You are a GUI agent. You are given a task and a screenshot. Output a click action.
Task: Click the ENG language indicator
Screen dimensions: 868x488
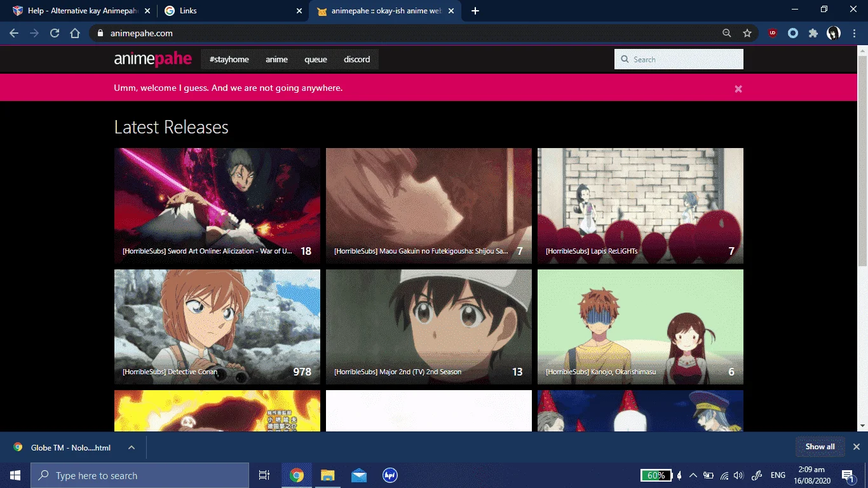click(x=778, y=475)
